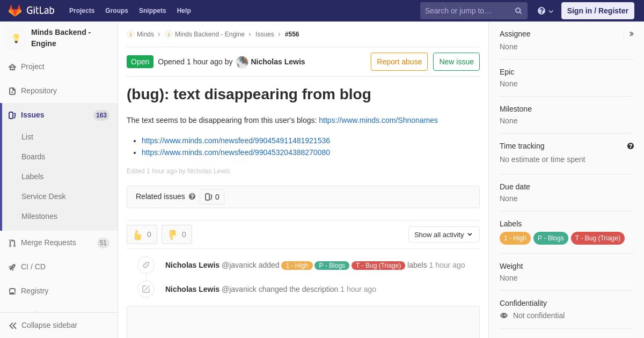Click the Not confidential eye icon

click(x=504, y=315)
